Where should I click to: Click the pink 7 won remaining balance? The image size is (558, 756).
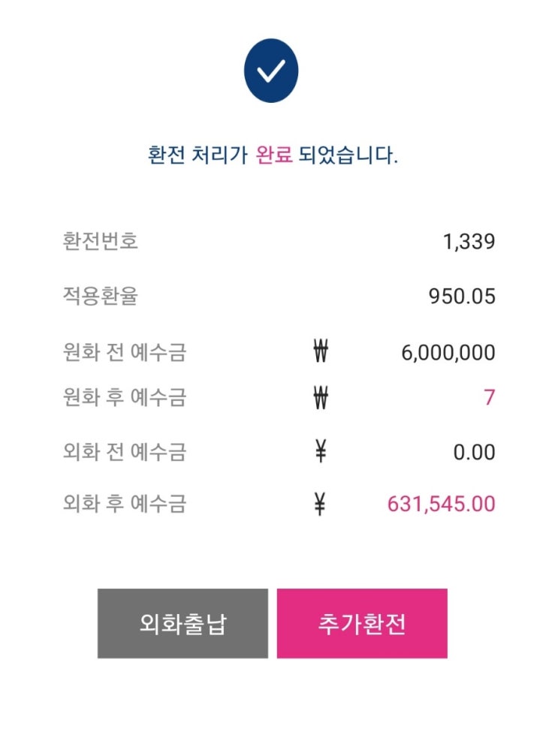pyautogui.click(x=489, y=397)
